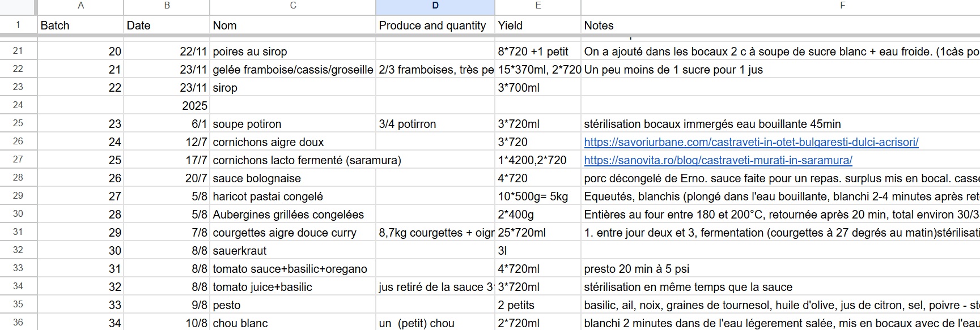The height and width of the screenshot is (330, 980).
Task: Select column D header
Action: click(x=435, y=6)
